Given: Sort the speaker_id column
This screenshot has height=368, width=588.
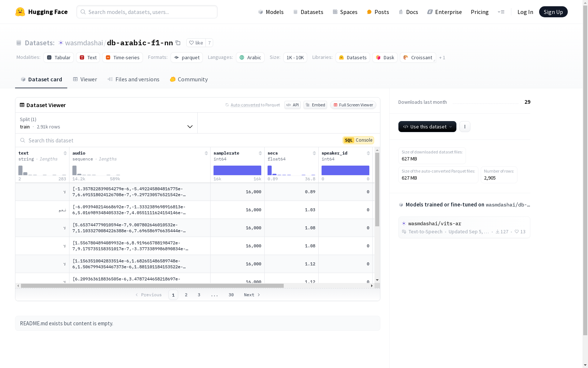Looking at the screenshot, I should [368, 153].
